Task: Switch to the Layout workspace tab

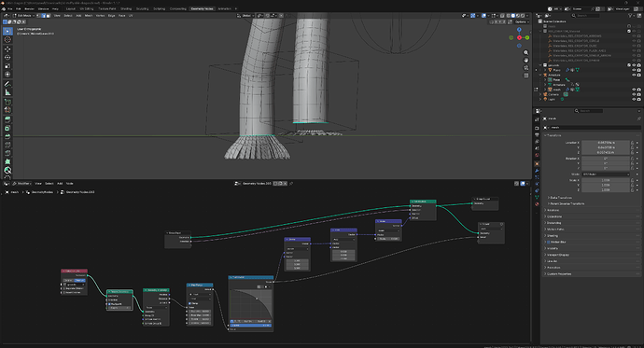Action: pos(71,8)
